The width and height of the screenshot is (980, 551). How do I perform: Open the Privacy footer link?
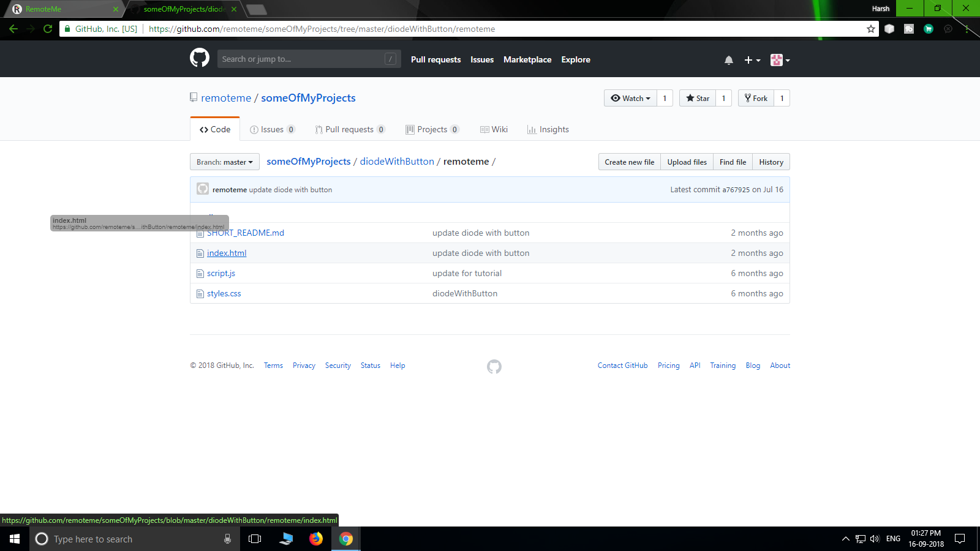point(304,365)
